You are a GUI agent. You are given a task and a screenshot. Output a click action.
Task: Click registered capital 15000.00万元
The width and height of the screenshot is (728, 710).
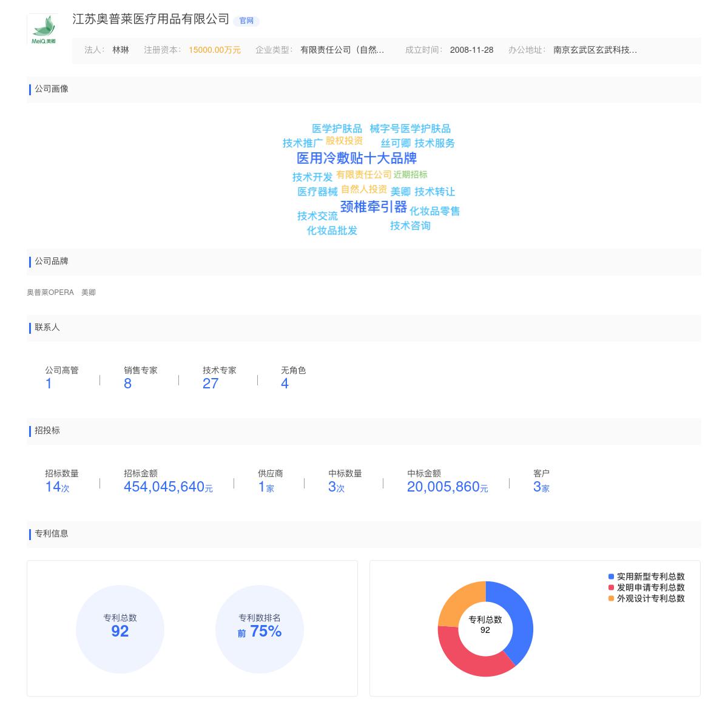[215, 50]
